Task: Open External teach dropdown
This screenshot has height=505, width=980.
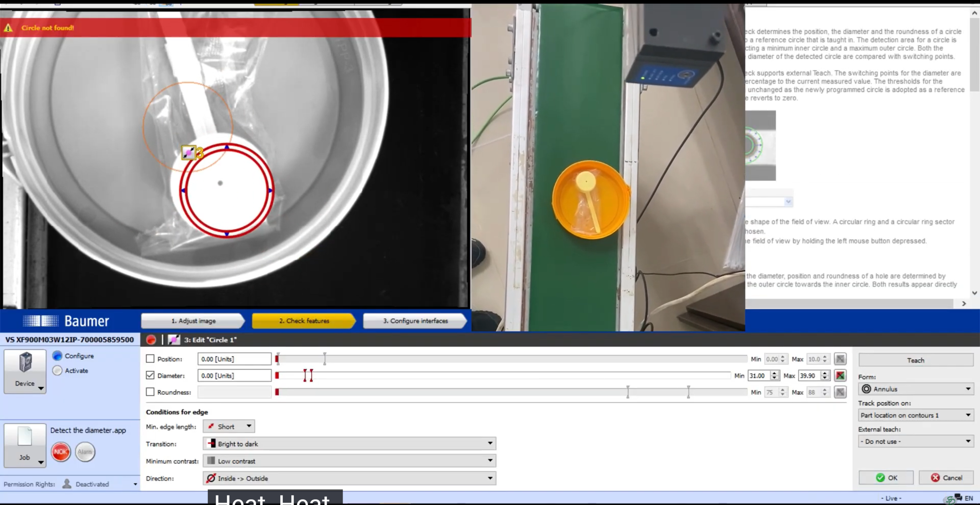Action: coord(916,441)
